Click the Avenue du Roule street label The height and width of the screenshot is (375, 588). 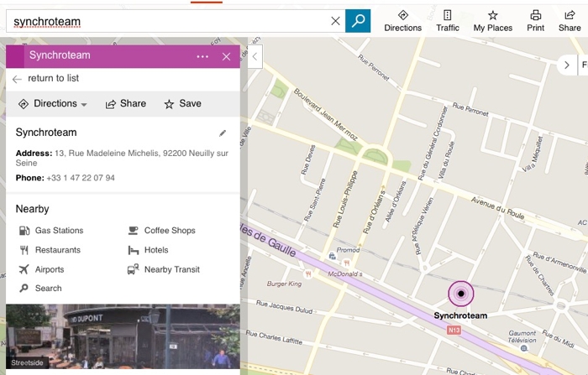click(497, 208)
